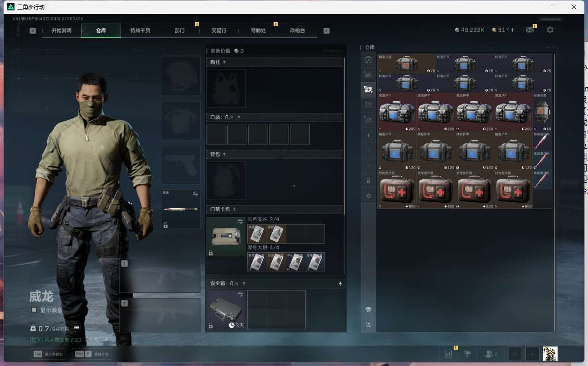Switch to the 交易行 tab
Screen dimensions: 588x366
(x=219, y=30)
